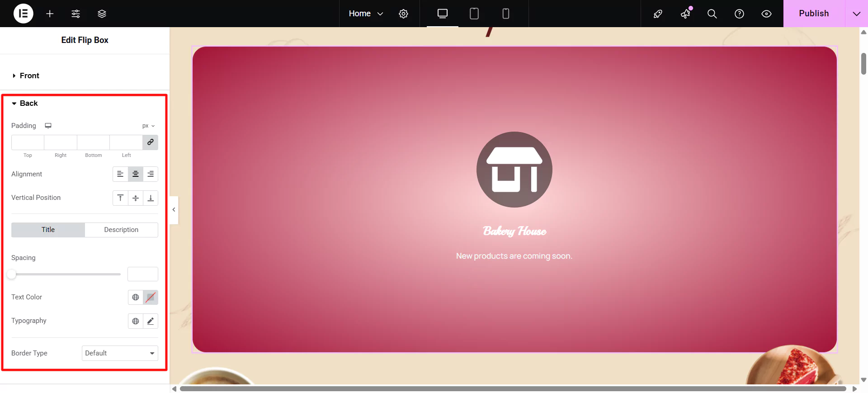The height and width of the screenshot is (393, 868).
Task: Click the New products are coming soon text
Action: [514, 256]
